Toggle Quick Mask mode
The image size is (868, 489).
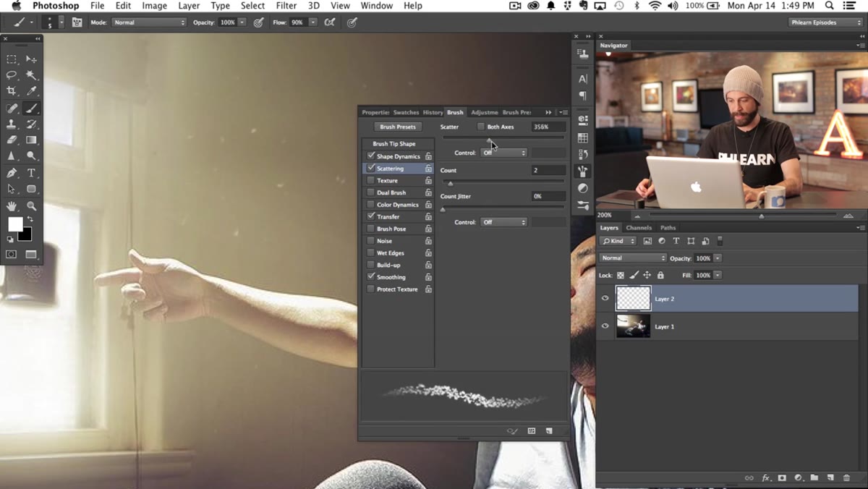12,255
